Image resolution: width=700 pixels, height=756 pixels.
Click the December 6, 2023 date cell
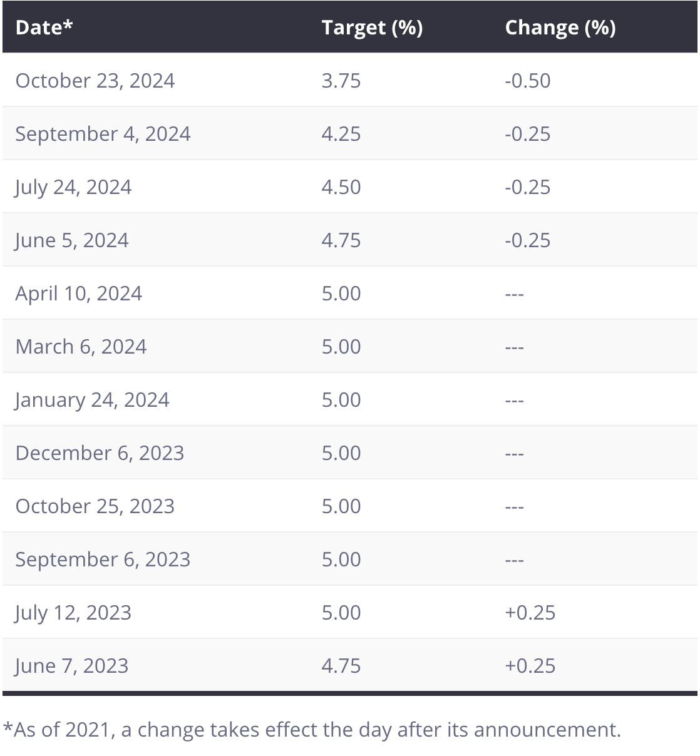(100, 453)
